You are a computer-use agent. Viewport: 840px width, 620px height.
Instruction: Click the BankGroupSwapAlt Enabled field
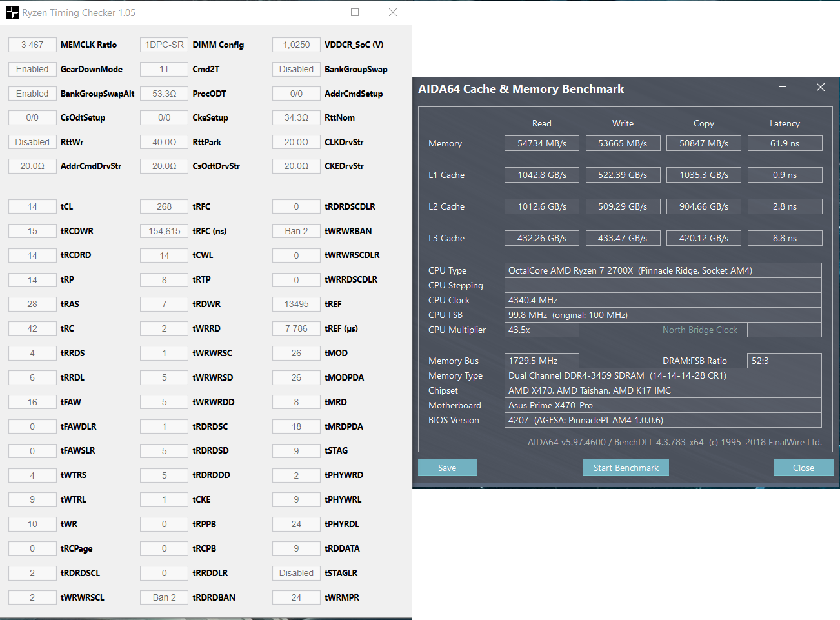pos(32,94)
